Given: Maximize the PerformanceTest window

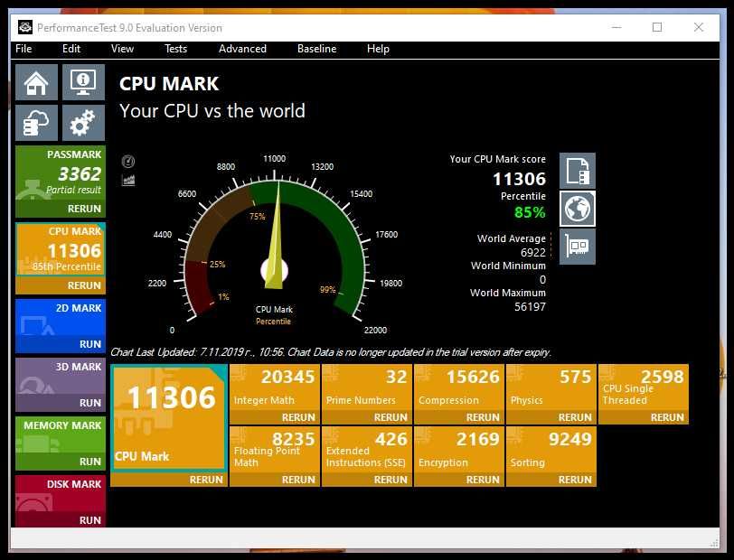Looking at the screenshot, I should tap(657, 27).
